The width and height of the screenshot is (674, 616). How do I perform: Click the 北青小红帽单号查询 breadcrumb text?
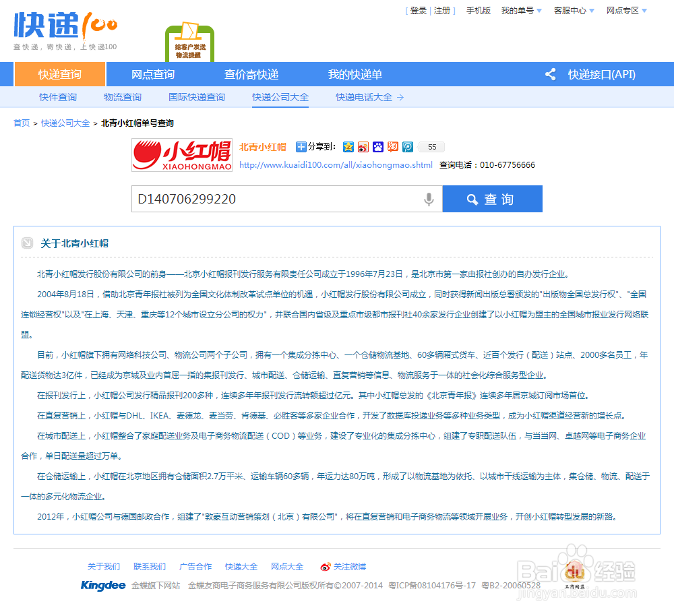(x=137, y=123)
